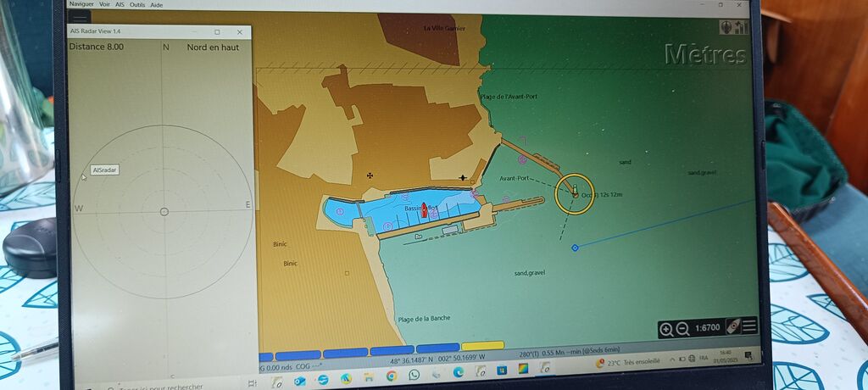Click the lighthouse light symbol in yellow ring
This screenshot has width=868, height=390.
[x=575, y=192]
